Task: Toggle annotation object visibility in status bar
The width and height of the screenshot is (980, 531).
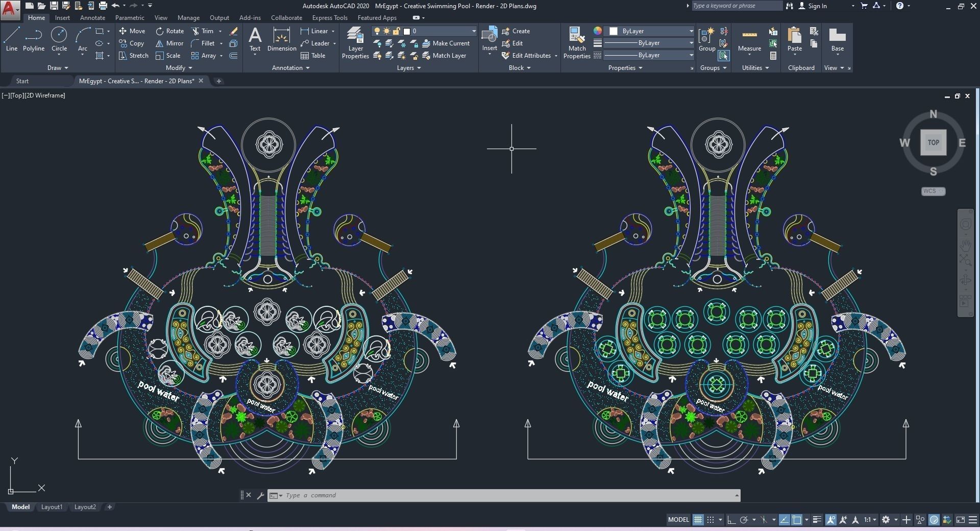Action: point(831,520)
